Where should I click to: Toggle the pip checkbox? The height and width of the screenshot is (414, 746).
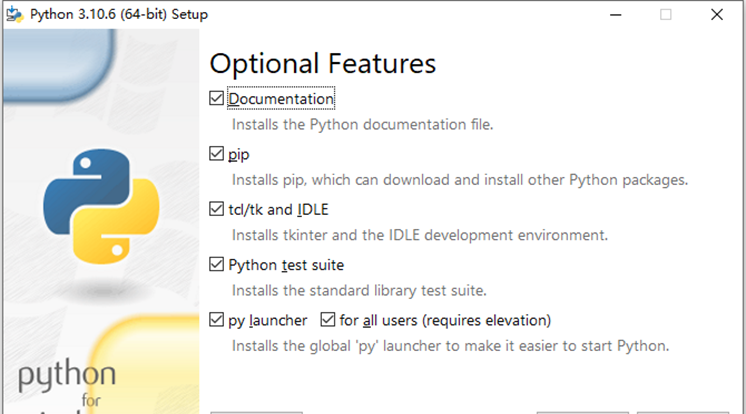point(216,154)
